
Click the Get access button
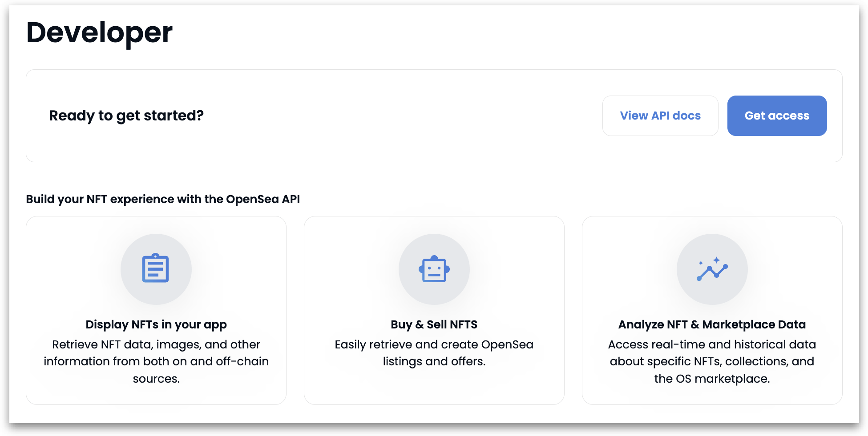pyautogui.click(x=777, y=116)
